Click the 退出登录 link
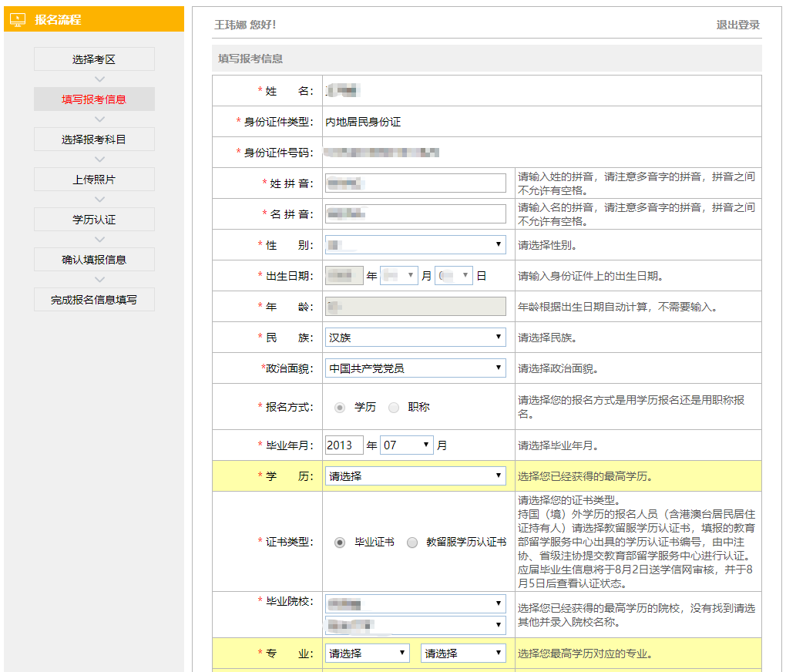 click(x=738, y=22)
